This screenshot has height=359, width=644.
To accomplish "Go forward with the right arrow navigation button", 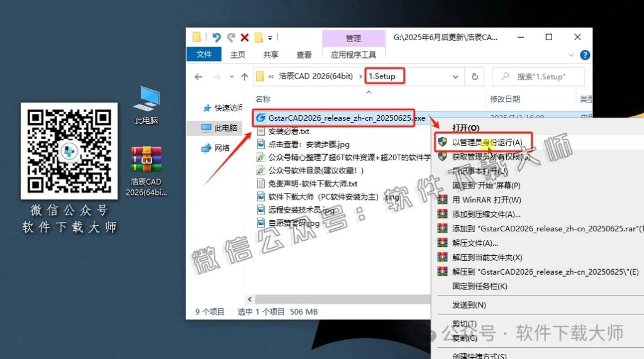I will pos(216,77).
